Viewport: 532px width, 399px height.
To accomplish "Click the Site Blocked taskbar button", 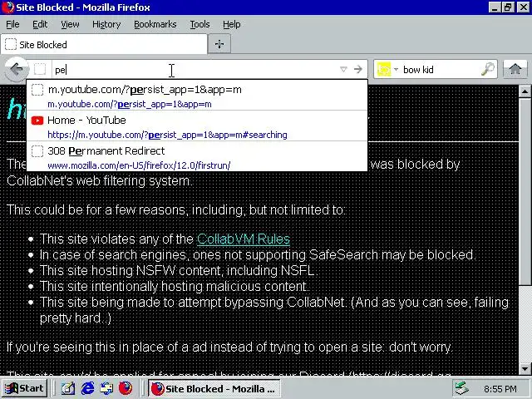I will (214, 388).
